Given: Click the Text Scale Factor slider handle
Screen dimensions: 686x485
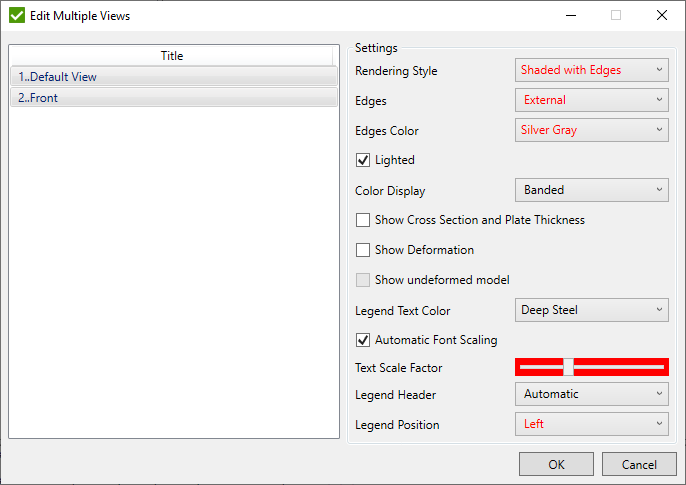Looking at the screenshot, I should click(x=568, y=367).
